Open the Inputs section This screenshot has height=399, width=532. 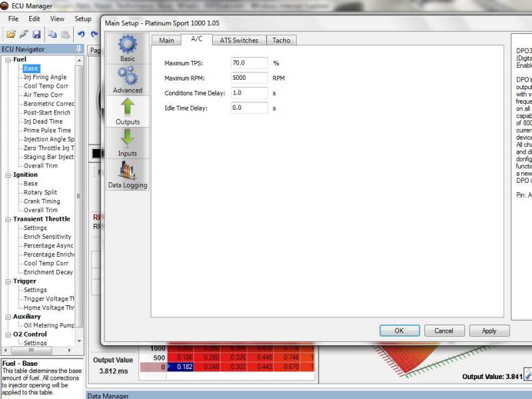tap(128, 143)
